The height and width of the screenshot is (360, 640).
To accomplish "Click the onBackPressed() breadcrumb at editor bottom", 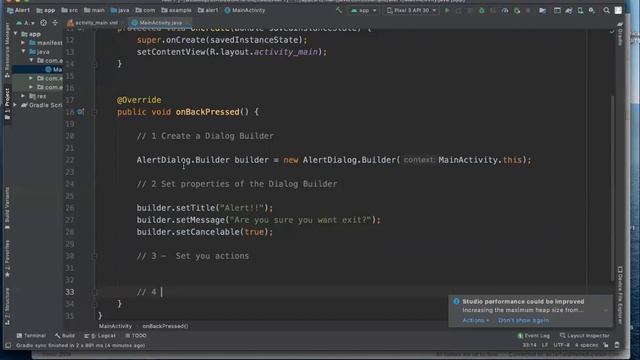I will (165, 326).
